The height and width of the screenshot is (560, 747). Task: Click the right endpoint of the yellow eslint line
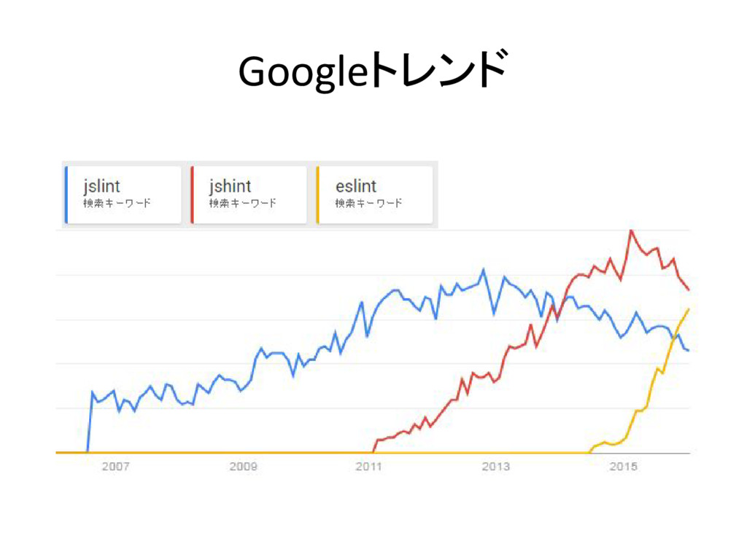tap(689, 309)
